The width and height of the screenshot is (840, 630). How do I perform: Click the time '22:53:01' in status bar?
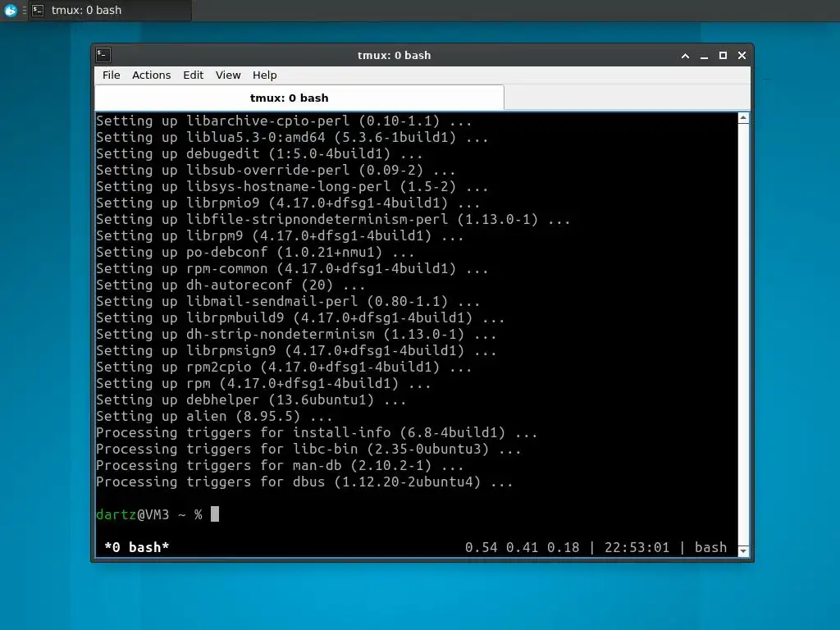point(637,547)
